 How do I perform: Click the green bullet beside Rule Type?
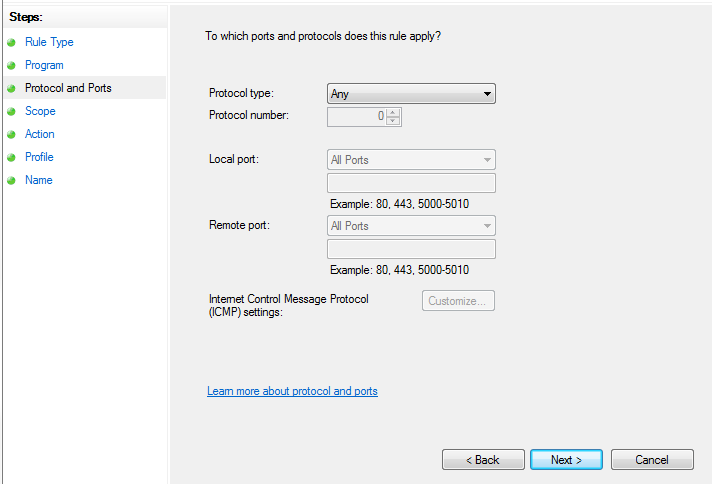[x=12, y=43]
